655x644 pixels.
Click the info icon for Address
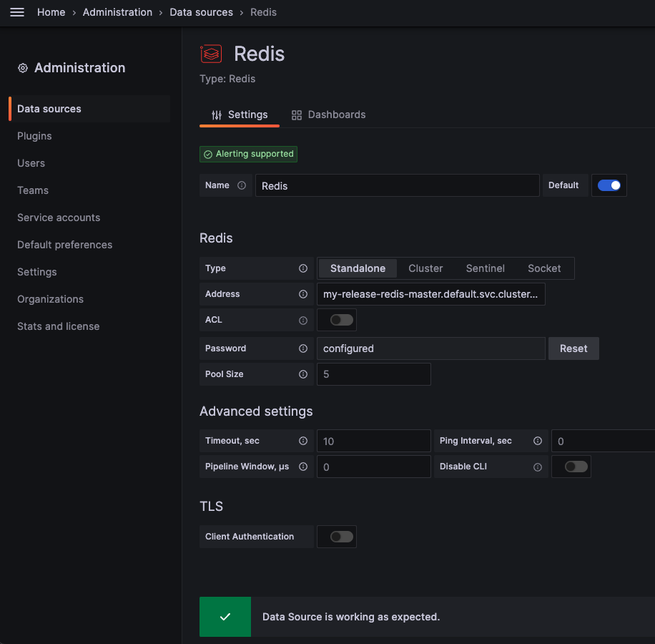coord(303,294)
